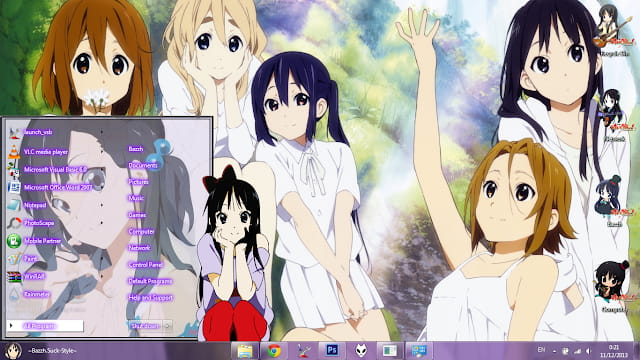Open Network from the Start menu
Screen dimensions: 640x360
tap(139, 248)
